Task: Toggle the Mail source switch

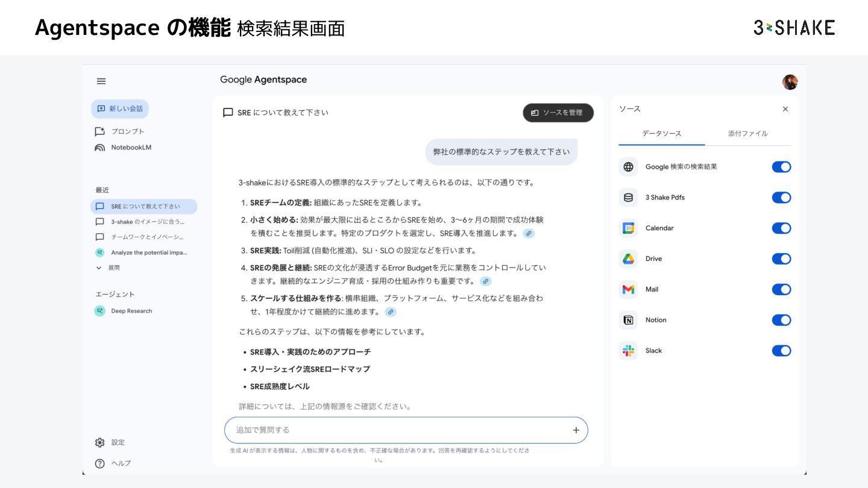Action: (781, 290)
